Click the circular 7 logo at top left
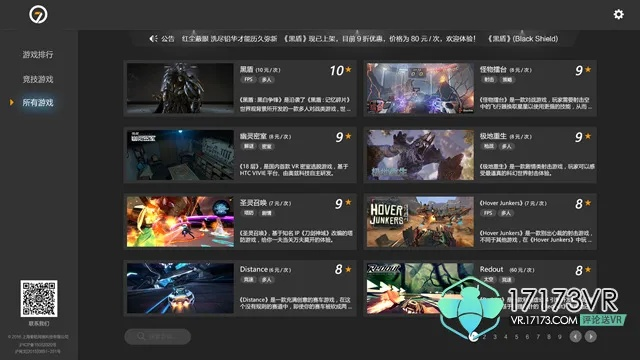The width and height of the screenshot is (640, 360). (x=38, y=15)
